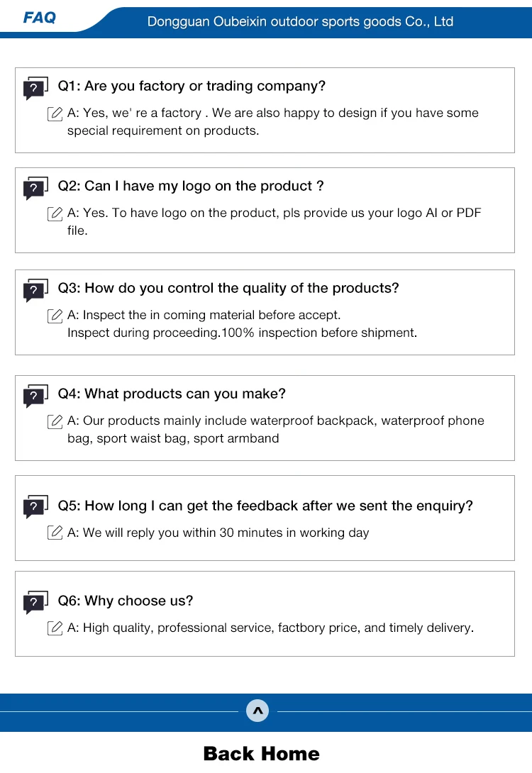Click the pencil edit icon beside Q3 answer
Image resolution: width=532 pixels, height=773 pixels.
click(x=55, y=316)
